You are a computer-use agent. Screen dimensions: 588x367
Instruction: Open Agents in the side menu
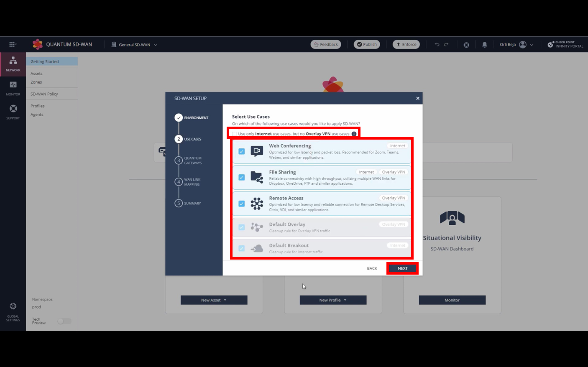pyautogui.click(x=37, y=115)
